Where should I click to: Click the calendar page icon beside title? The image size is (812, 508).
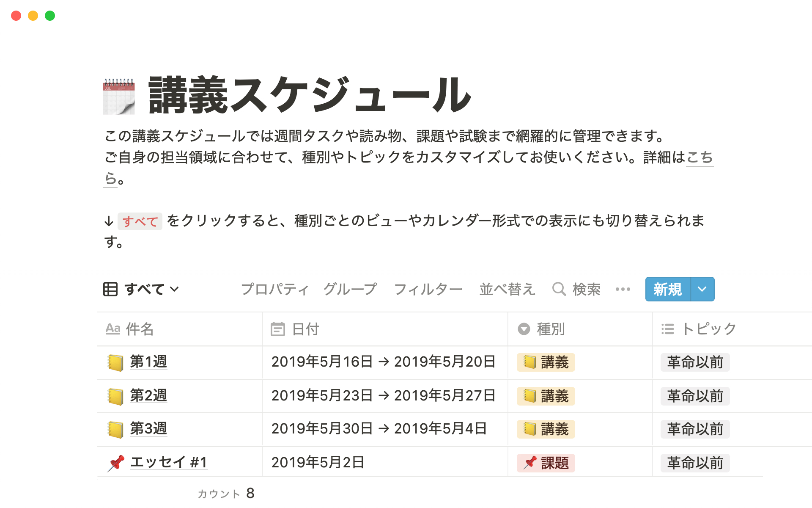coord(119,96)
